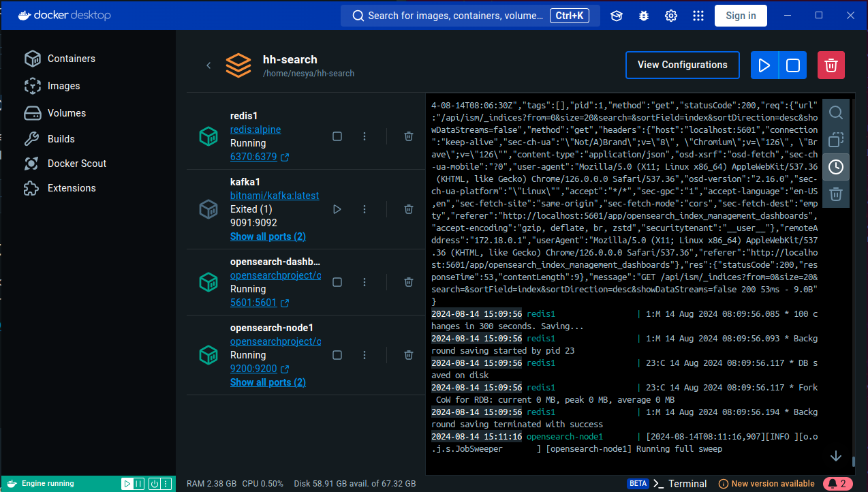The height and width of the screenshot is (492, 868).
Task: Open Troubleshoot bug icon
Action: pos(644,16)
